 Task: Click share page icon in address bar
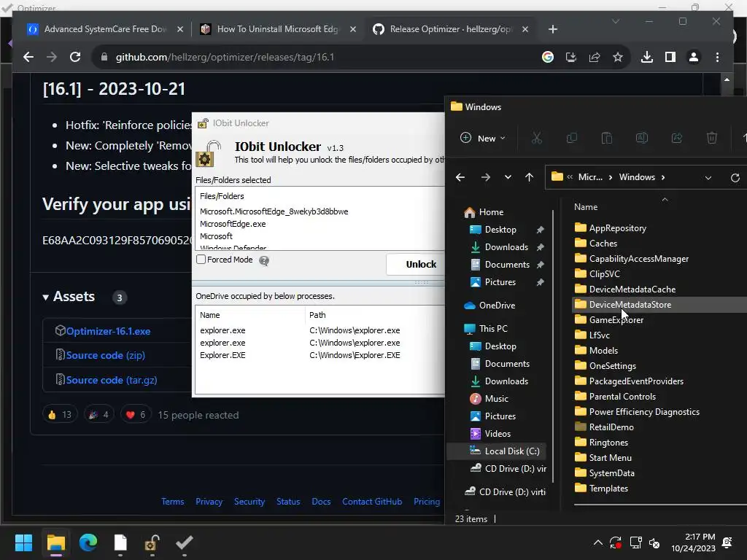point(595,57)
